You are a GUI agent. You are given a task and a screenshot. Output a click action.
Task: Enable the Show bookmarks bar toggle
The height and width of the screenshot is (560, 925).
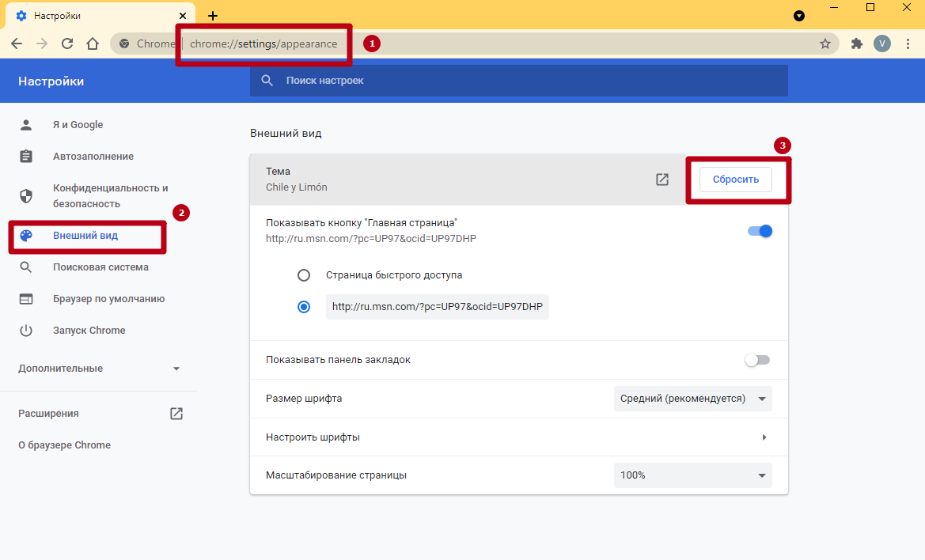tap(757, 360)
